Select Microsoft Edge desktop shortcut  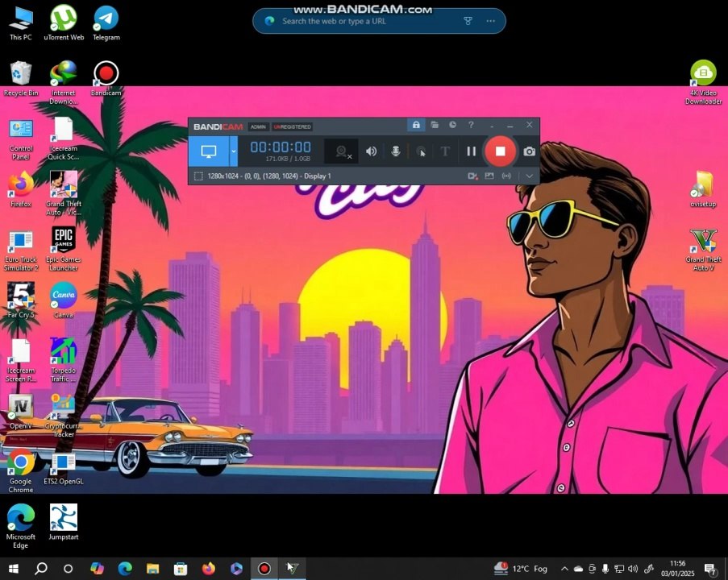pyautogui.click(x=21, y=527)
